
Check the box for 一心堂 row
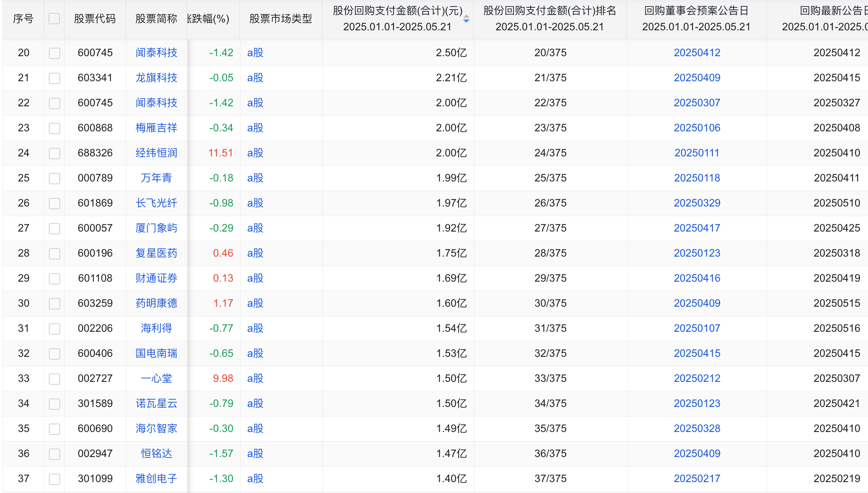coord(54,379)
